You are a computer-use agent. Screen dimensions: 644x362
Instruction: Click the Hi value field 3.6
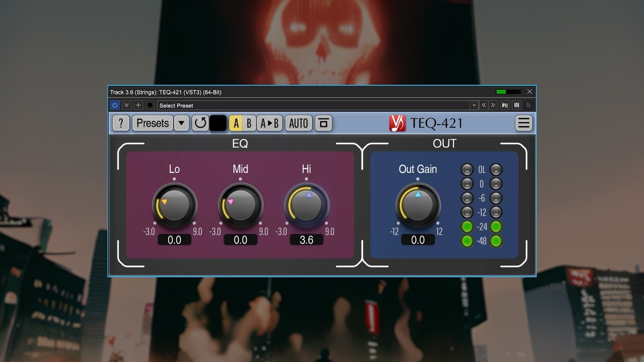[x=306, y=240]
